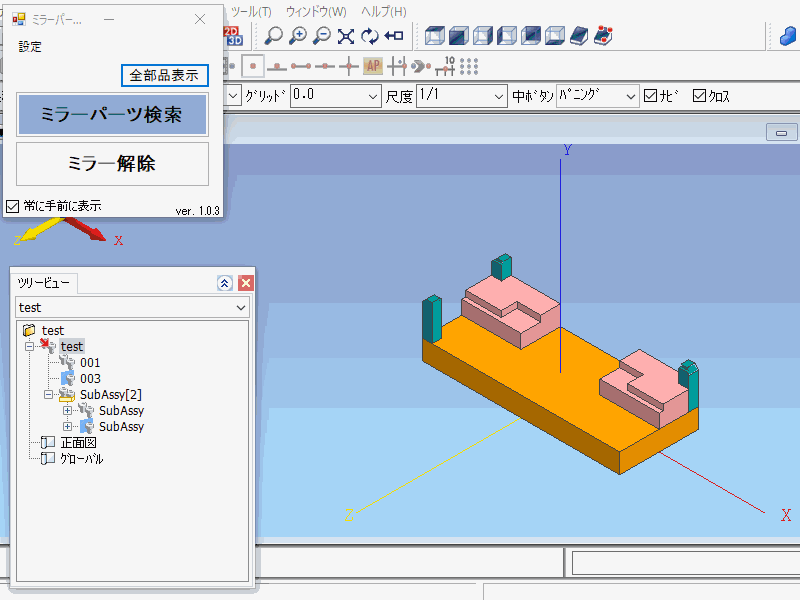Click the ミラー解除 button
This screenshot has width=800, height=600.
pyautogui.click(x=112, y=164)
